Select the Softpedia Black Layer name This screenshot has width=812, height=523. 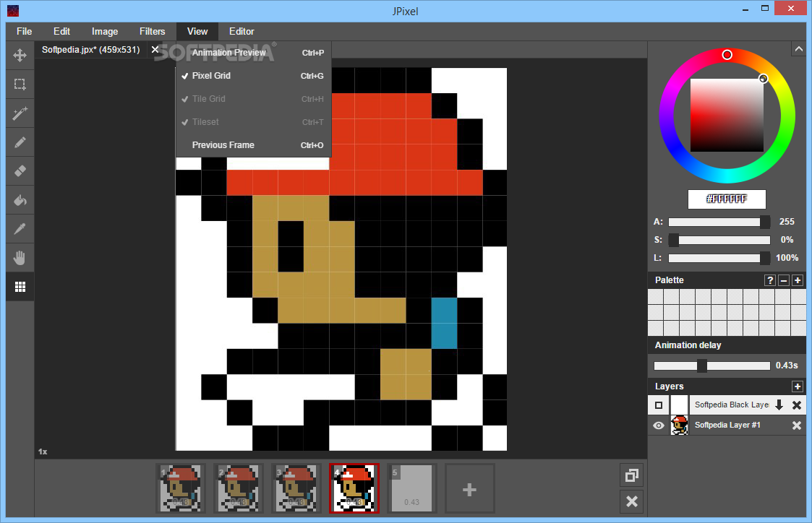click(x=731, y=405)
